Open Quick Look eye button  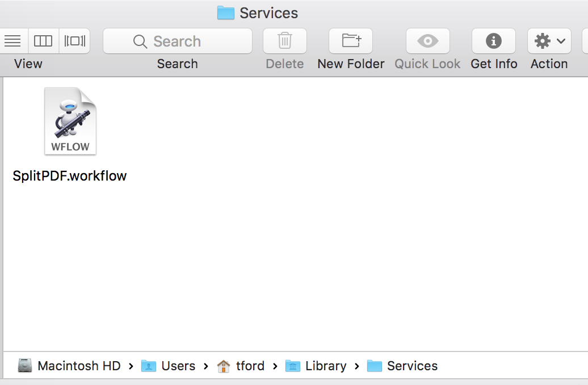[427, 41]
